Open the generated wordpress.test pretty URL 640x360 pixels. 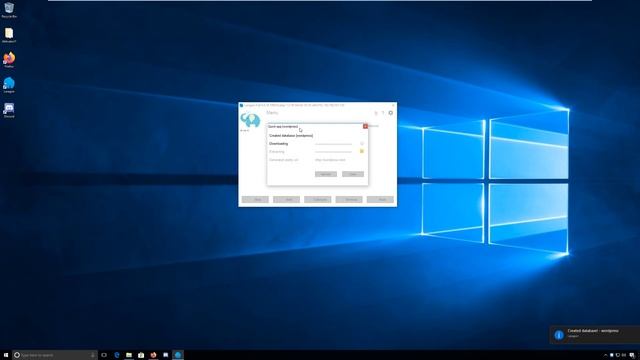(x=330, y=160)
